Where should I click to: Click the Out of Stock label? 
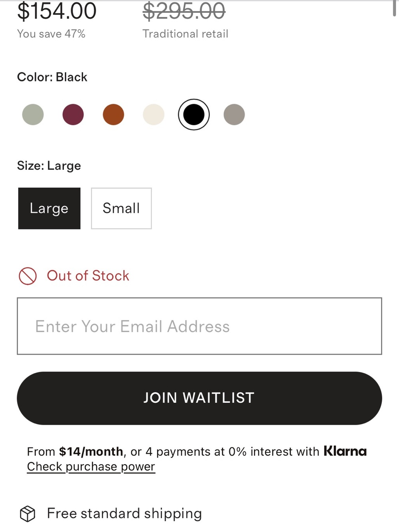88,276
